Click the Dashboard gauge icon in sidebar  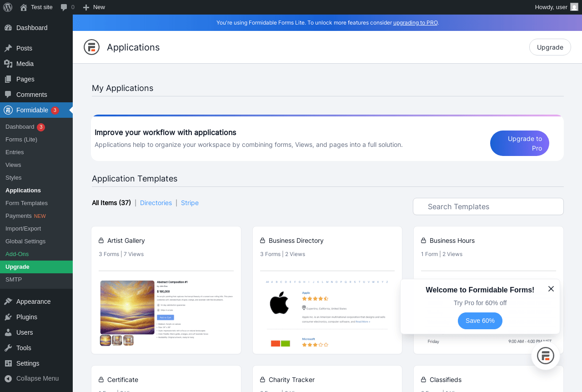pos(8,28)
